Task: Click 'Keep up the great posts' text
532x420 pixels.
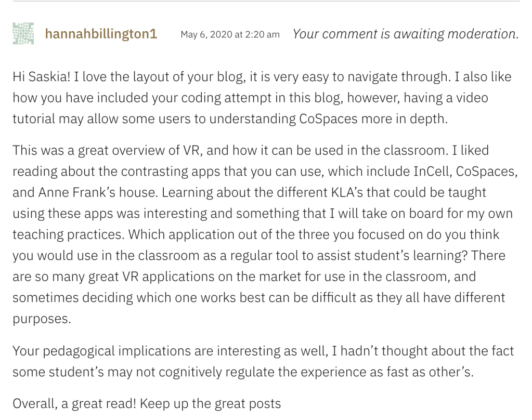Action: [211, 404]
